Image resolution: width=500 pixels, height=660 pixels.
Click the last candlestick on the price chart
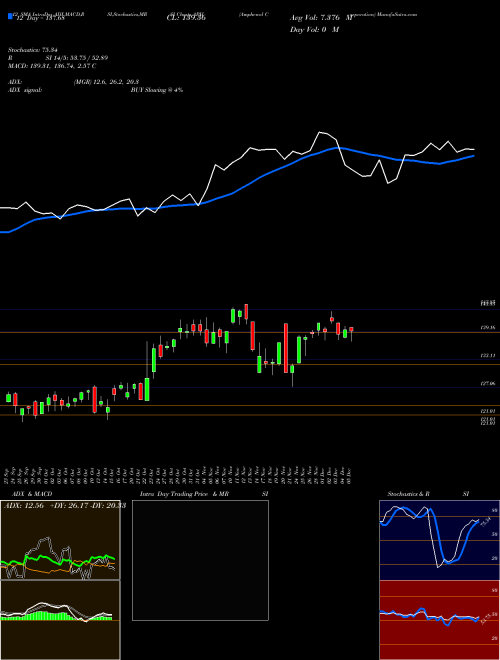click(x=351, y=332)
